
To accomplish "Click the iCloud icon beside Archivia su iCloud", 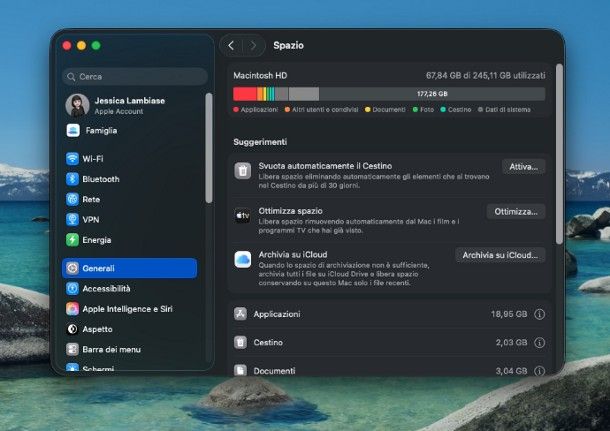I will click(x=243, y=259).
